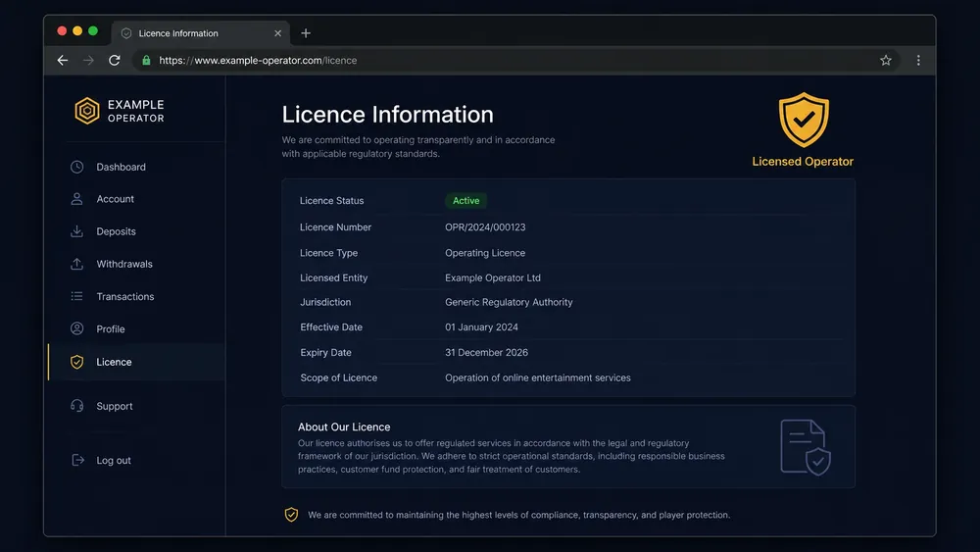Click "Example Operator Ltd" entity value

click(x=493, y=277)
